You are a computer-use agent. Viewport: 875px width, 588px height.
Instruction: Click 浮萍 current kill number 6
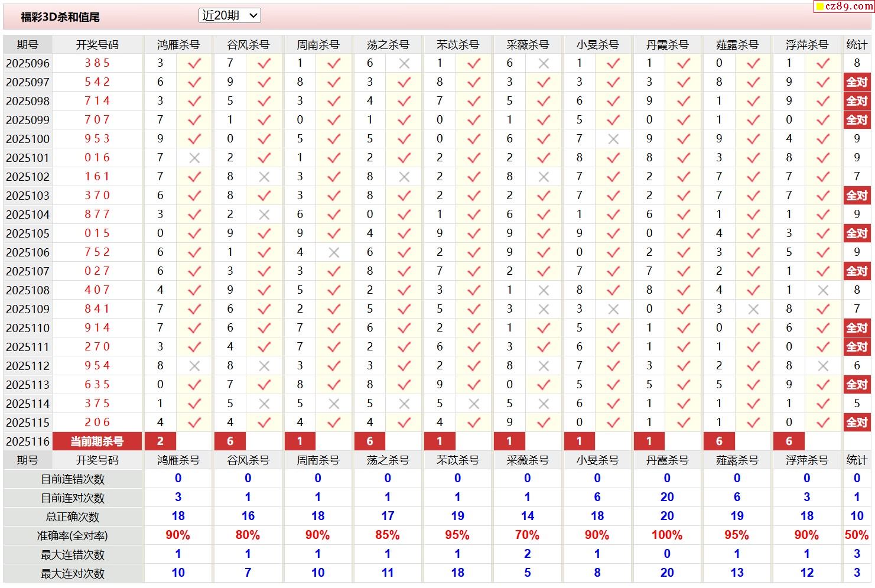click(789, 441)
